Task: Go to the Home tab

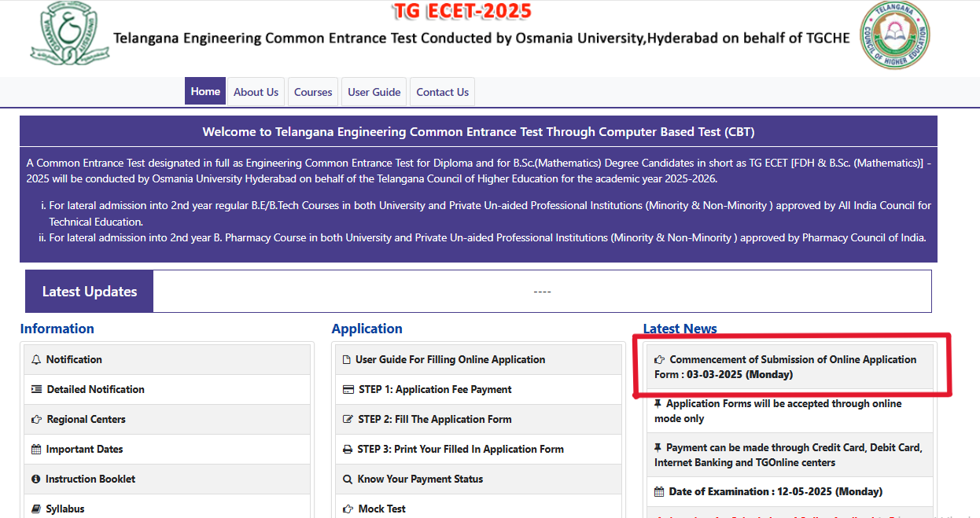Action: (205, 91)
